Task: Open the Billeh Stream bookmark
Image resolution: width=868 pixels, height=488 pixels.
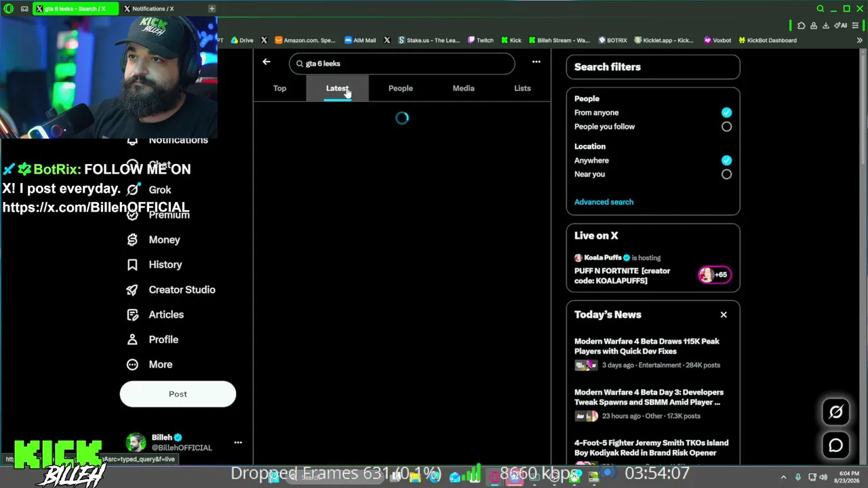Action: pos(559,41)
